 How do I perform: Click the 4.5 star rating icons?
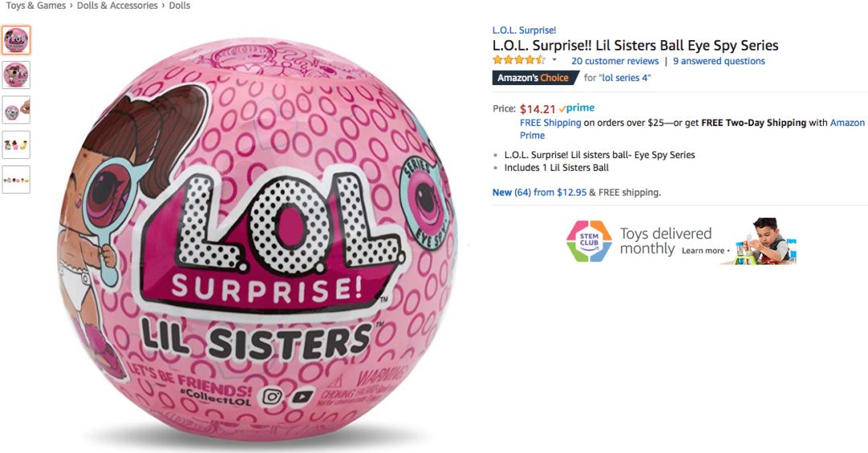tap(519, 59)
